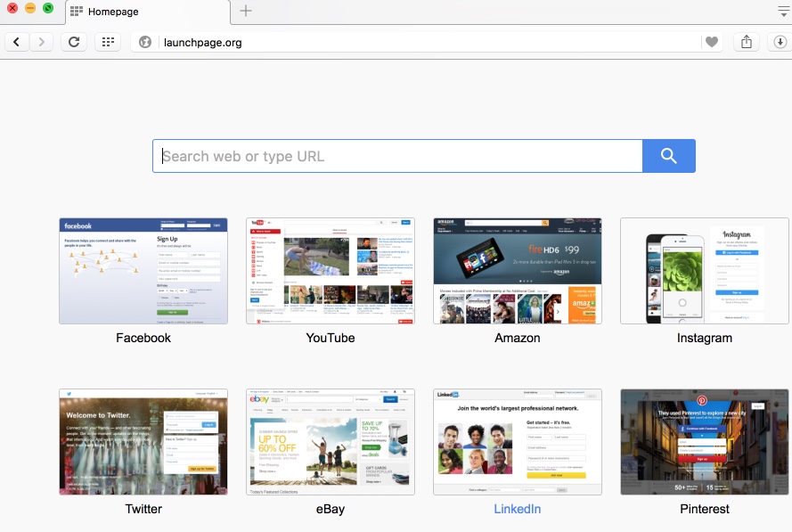This screenshot has height=532, width=792.
Task: Open the YouTube site thumbnail
Action: [331, 271]
